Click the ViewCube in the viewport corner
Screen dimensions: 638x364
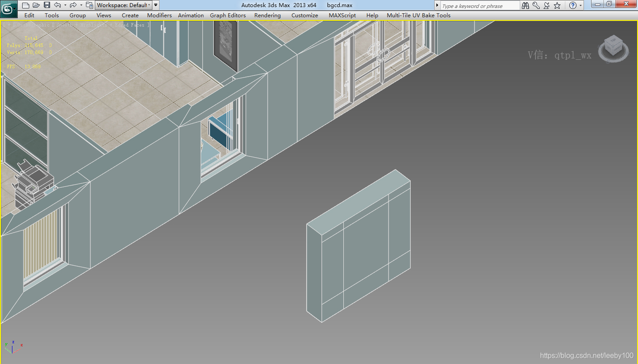point(613,48)
